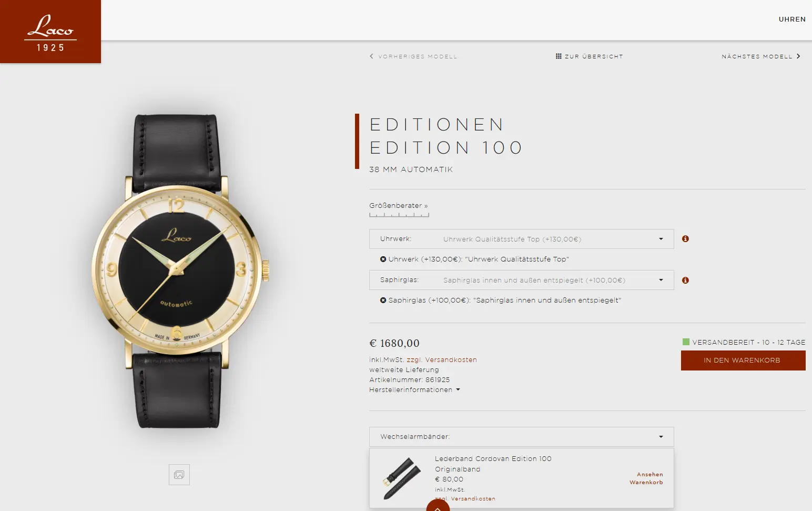Open the image gallery icon below watch

(179, 475)
